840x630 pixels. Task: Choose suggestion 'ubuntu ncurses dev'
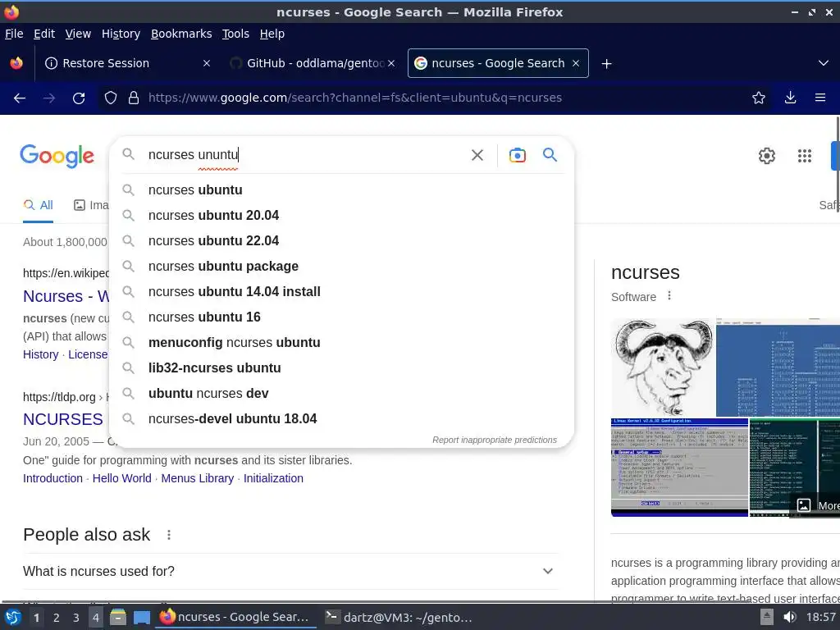[342, 394]
